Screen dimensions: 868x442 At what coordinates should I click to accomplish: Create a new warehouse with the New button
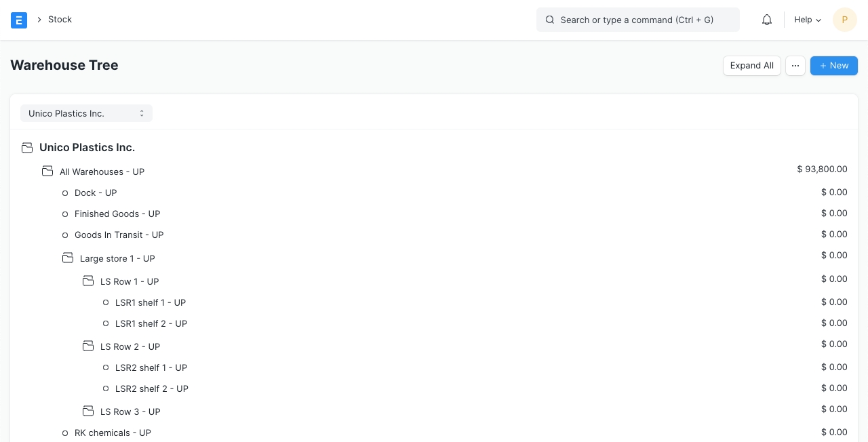[833, 66]
